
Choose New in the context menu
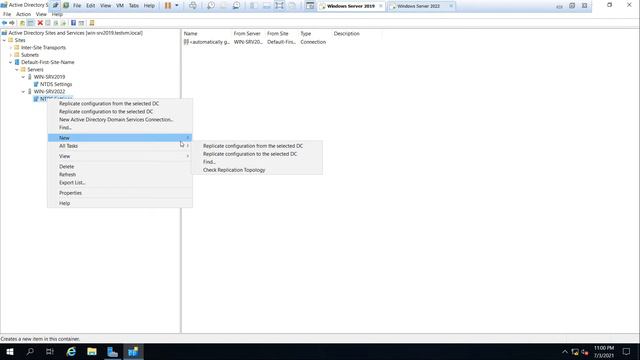120,138
